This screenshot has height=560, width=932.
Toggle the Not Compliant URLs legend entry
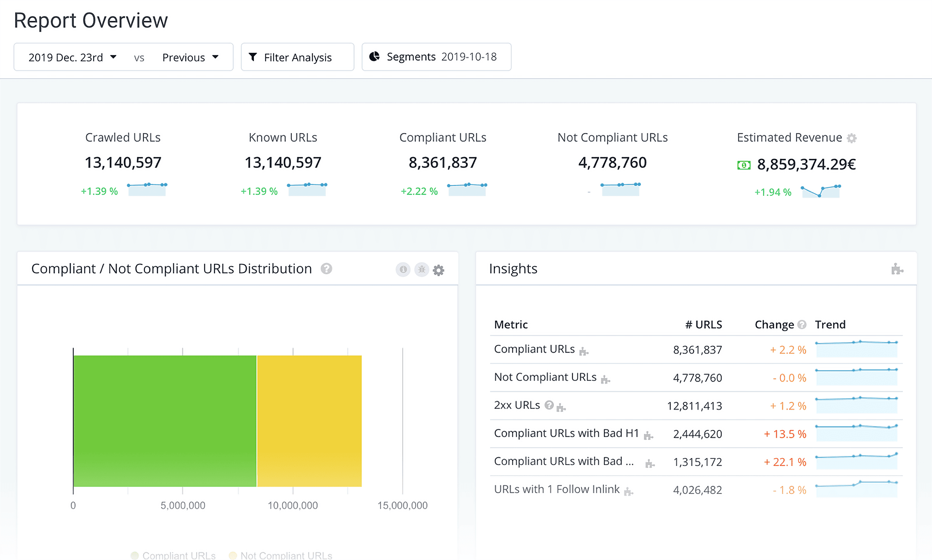tap(280, 556)
